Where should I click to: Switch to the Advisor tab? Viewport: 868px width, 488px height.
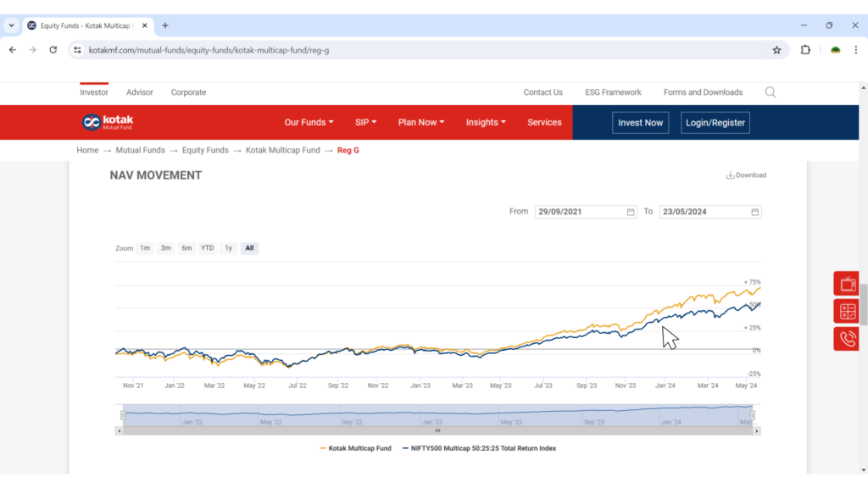(140, 92)
